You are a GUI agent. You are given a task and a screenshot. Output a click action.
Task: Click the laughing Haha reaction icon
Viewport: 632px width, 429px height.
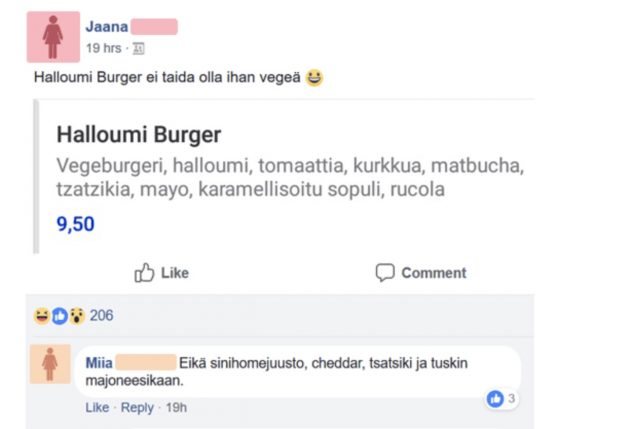41,316
